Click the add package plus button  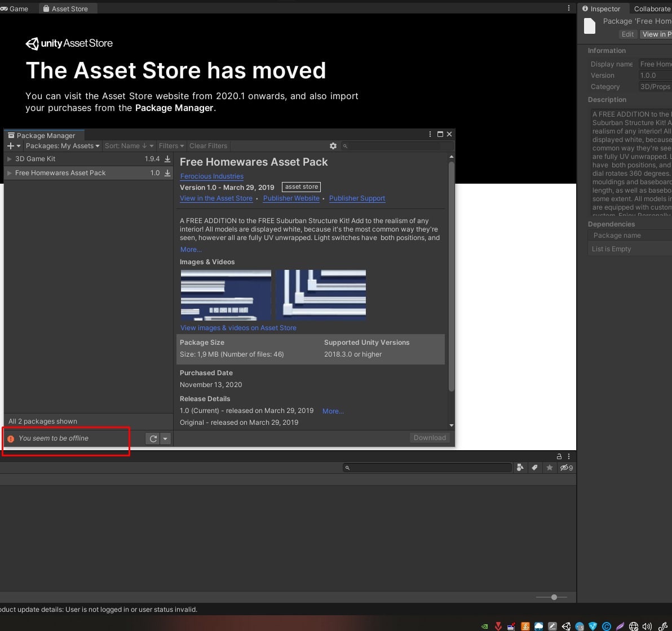pos(11,146)
